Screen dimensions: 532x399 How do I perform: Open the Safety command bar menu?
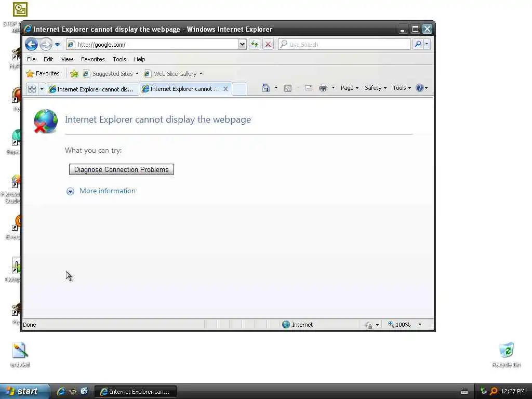[x=375, y=88]
